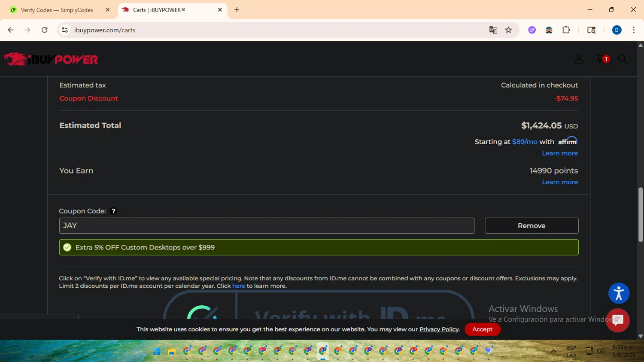Open the Windows Start button
This screenshot has height=362, width=644.
tap(157, 351)
